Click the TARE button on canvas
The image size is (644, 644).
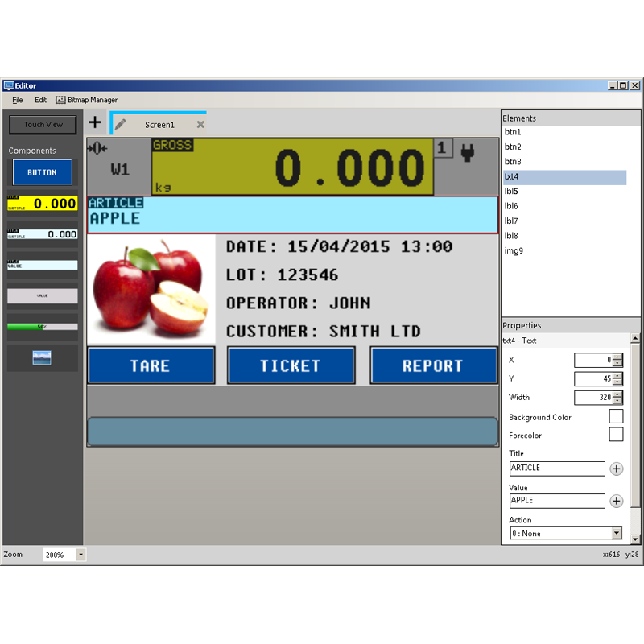pos(151,365)
